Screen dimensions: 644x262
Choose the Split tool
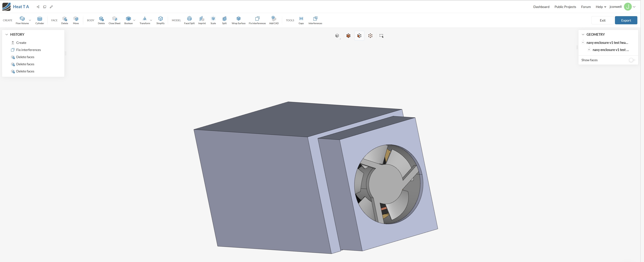(x=224, y=20)
